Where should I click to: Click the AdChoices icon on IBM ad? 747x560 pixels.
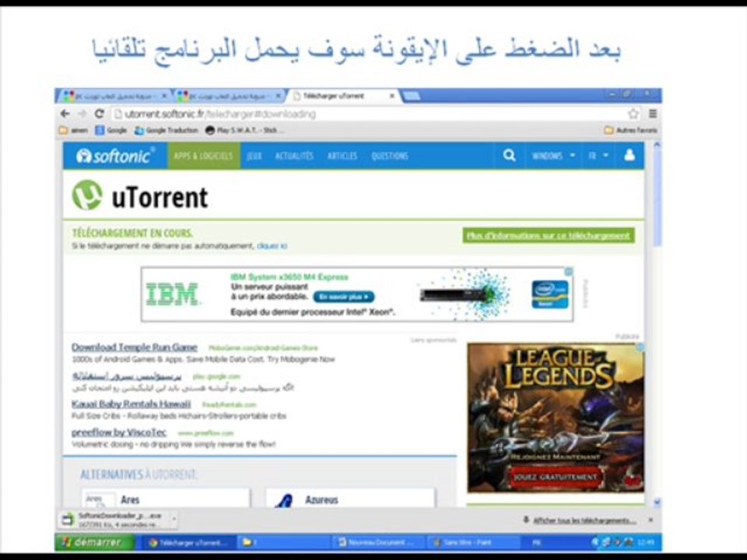pos(569,272)
